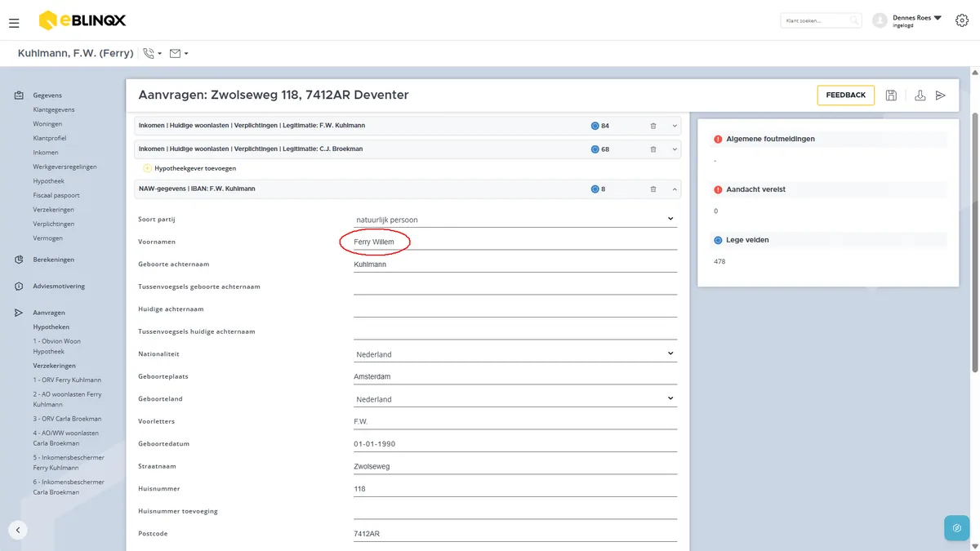The height and width of the screenshot is (551, 980).
Task: Open the settings gear icon
Action: click(x=962, y=20)
